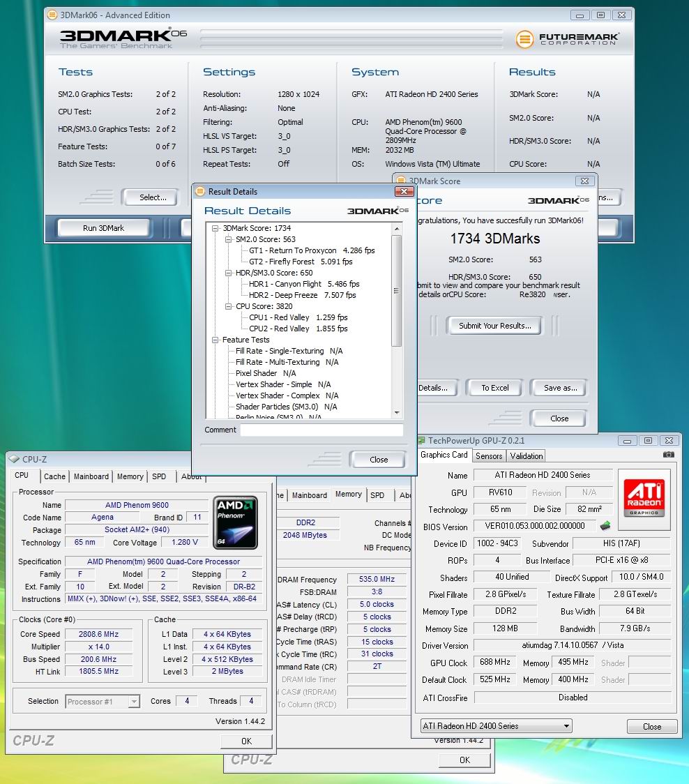
Task: Click the Save as... button
Action: [x=560, y=388]
